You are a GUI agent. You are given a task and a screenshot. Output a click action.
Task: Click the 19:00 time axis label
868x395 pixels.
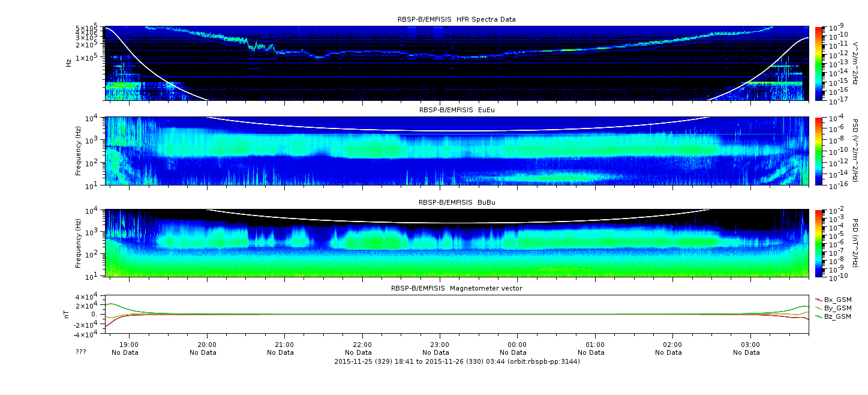point(129,345)
